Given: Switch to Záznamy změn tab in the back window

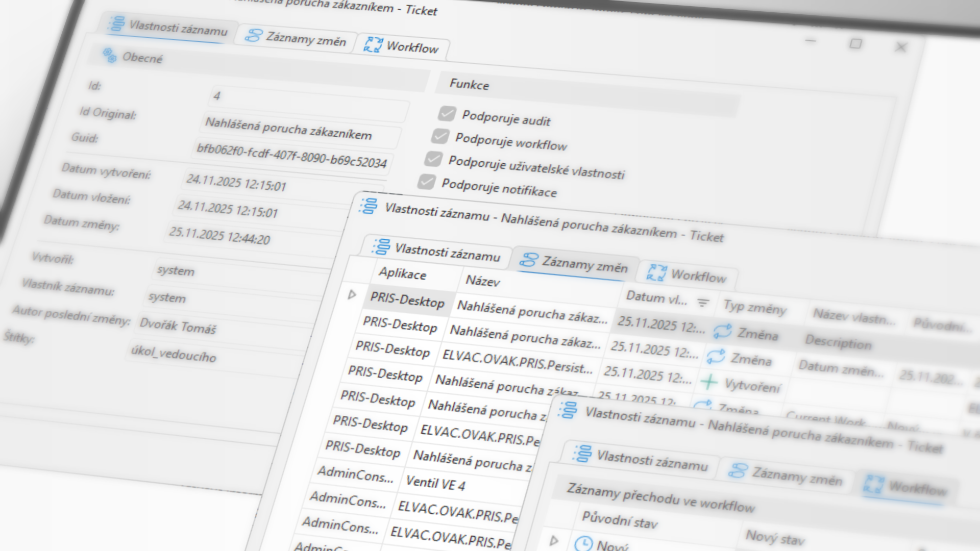Looking at the screenshot, I should click(x=296, y=38).
